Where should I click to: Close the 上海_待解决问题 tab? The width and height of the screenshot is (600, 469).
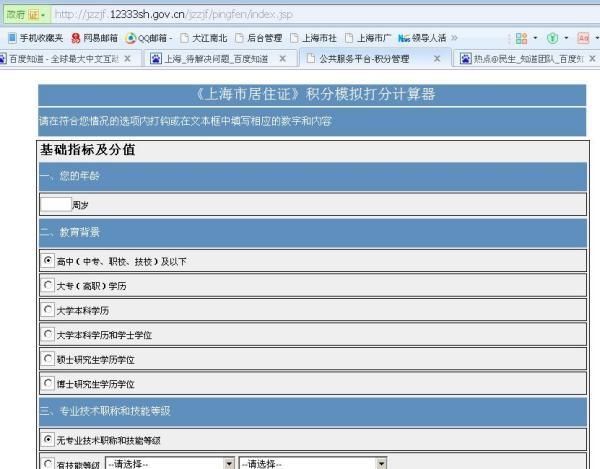point(282,59)
